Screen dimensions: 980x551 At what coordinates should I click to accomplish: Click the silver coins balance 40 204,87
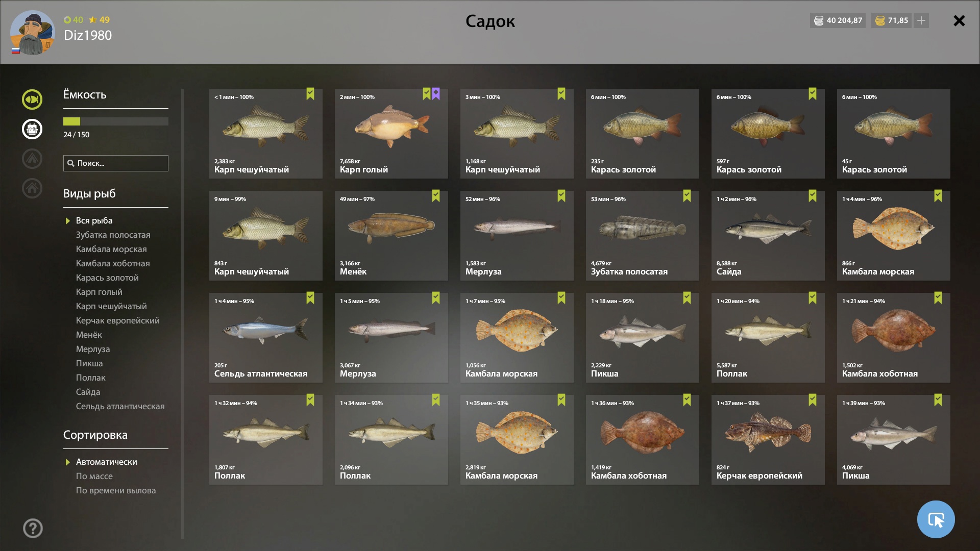coord(838,20)
